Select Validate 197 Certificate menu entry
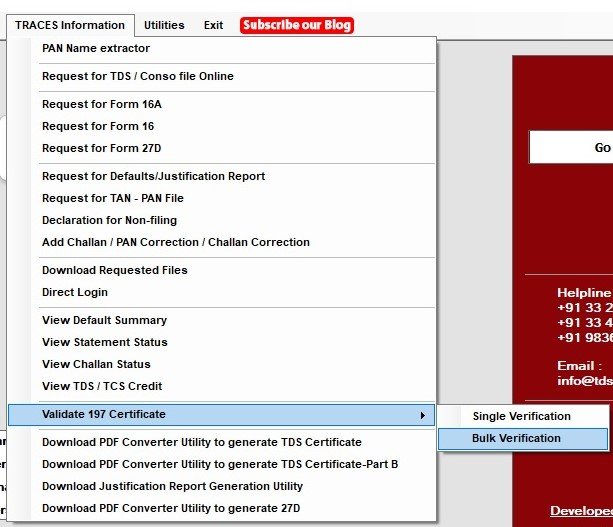Viewport: 613px width, 527px height. pos(221,414)
